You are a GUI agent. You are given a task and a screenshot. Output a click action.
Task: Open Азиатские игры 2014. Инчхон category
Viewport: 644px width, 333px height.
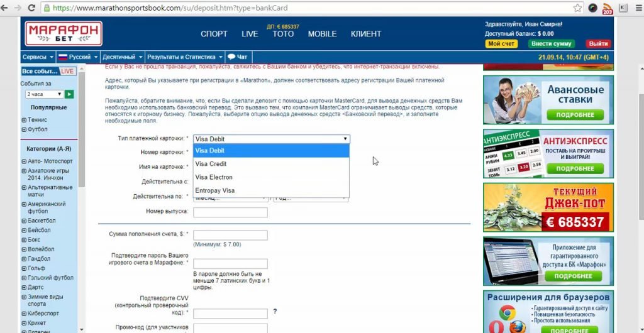pos(48,174)
